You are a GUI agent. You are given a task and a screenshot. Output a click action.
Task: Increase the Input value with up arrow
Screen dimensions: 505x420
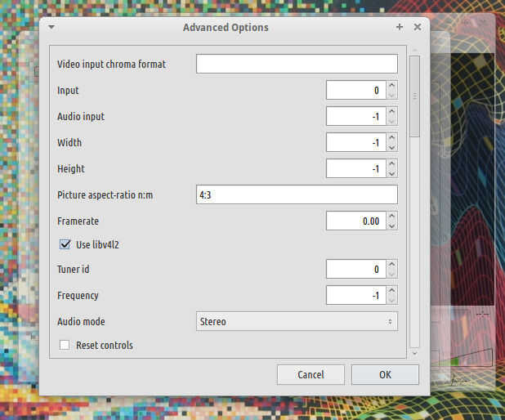[x=391, y=85]
